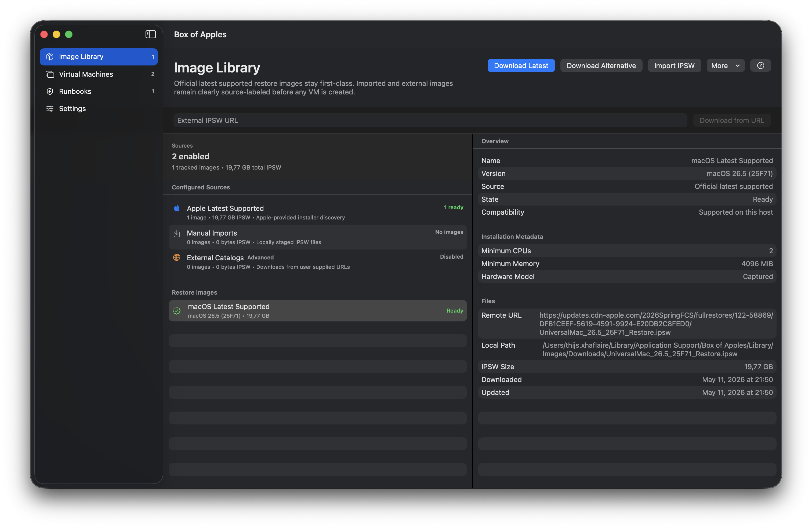Select the External Catalogs source row
The image size is (812, 528).
coord(318,262)
